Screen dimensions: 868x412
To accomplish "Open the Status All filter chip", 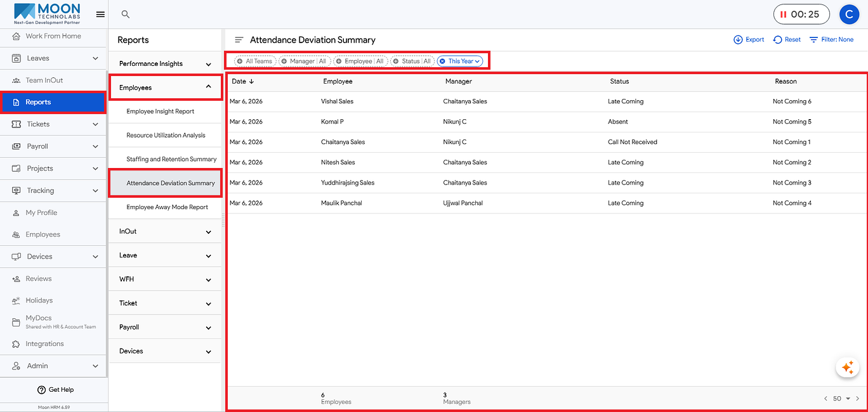I will point(412,61).
